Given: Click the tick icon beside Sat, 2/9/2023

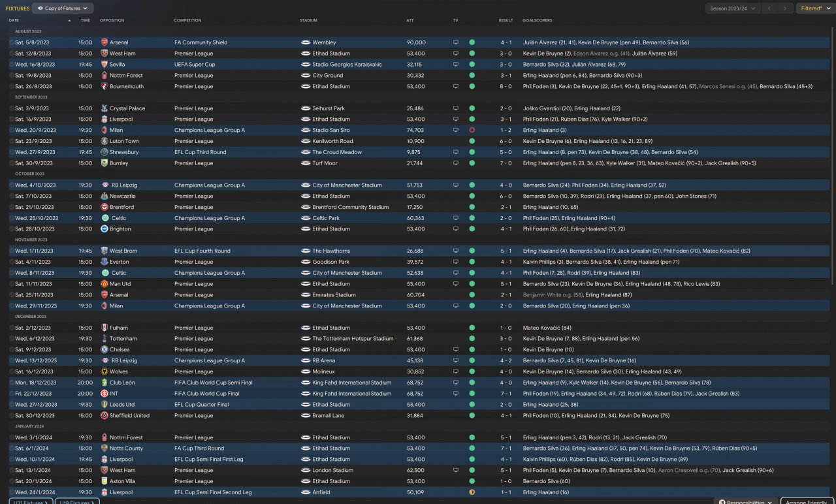Looking at the screenshot, I should [x=11, y=108].
